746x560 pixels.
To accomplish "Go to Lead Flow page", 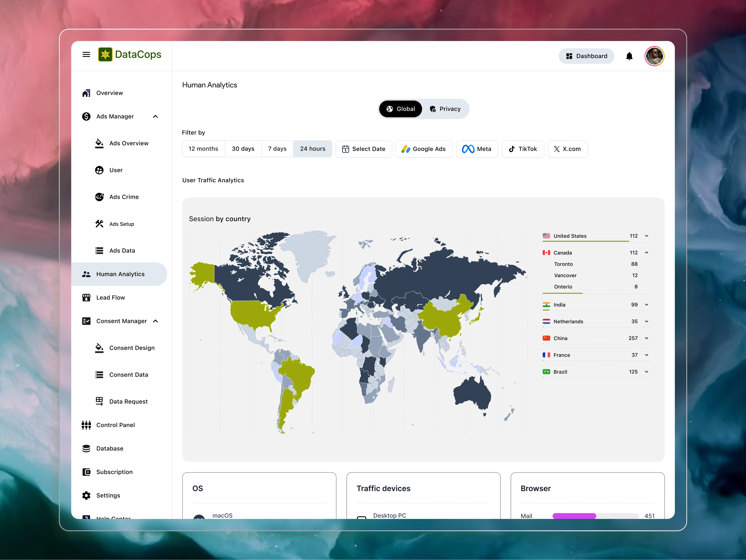I will [x=110, y=297].
